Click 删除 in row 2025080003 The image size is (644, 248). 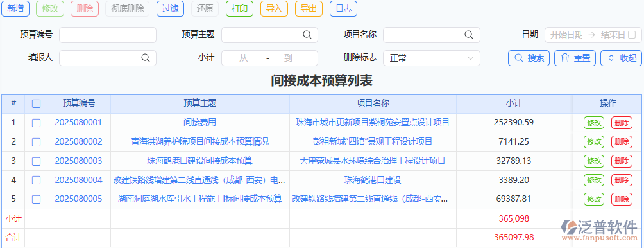[x=622, y=161]
